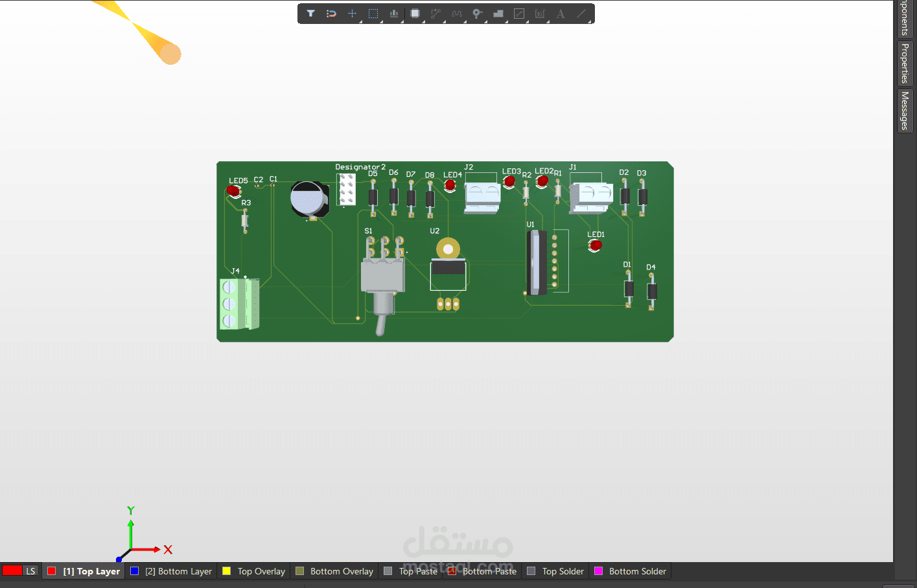This screenshot has height=588, width=917.
Task: Click the Top Solder layer tab
Action: 563,571
